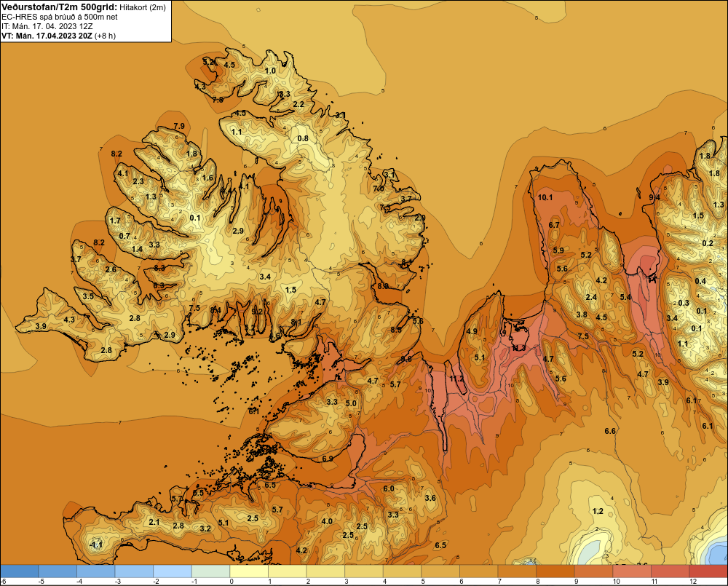Click the 'IT: Mán. 17. 04. 2023 12Z' line
728x586 pixels.
tap(47, 26)
